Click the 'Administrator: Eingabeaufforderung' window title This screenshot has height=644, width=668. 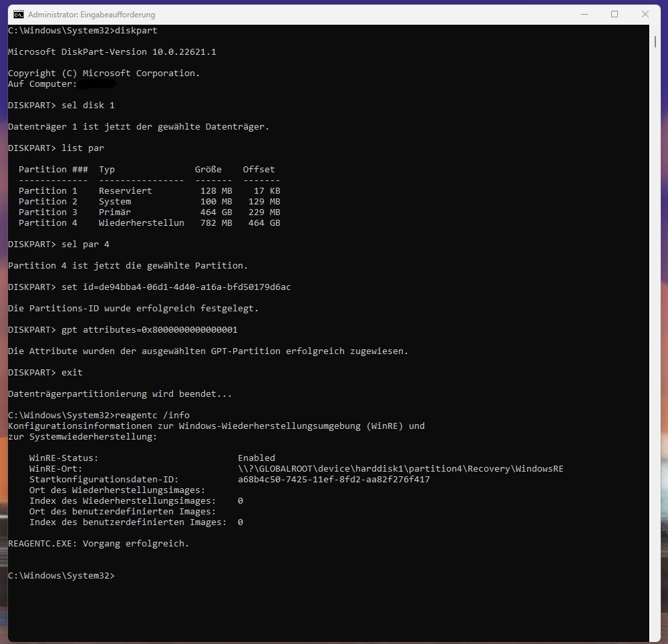(x=92, y=15)
